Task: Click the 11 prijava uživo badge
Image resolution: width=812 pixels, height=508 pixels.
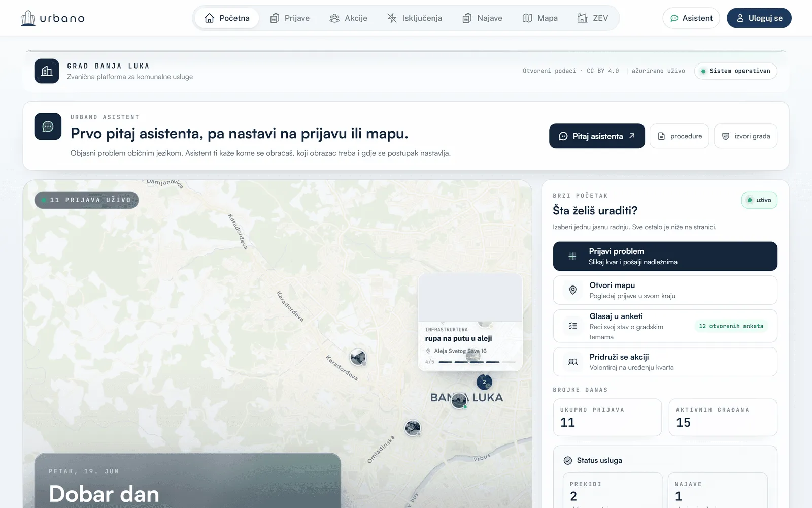Action: pyautogui.click(x=86, y=200)
